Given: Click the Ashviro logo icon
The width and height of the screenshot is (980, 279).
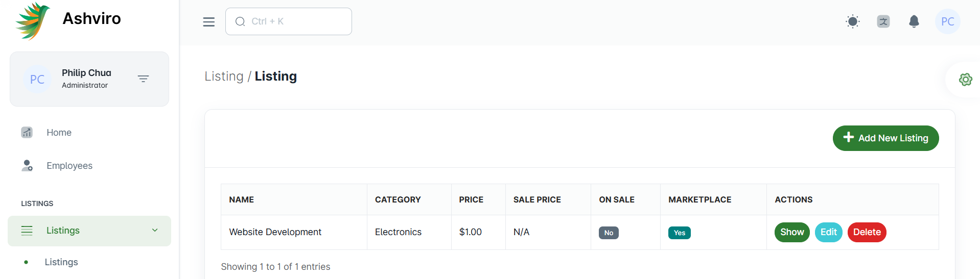Looking at the screenshot, I should click(x=33, y=20).
